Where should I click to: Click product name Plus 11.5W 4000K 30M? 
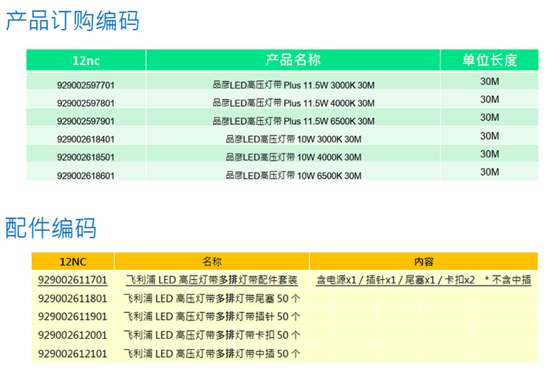tap(293, 103)
